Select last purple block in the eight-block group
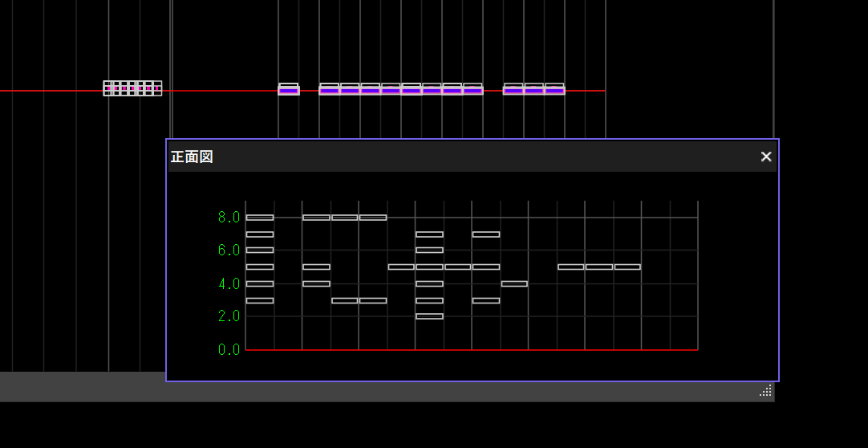 pos(473,91)
